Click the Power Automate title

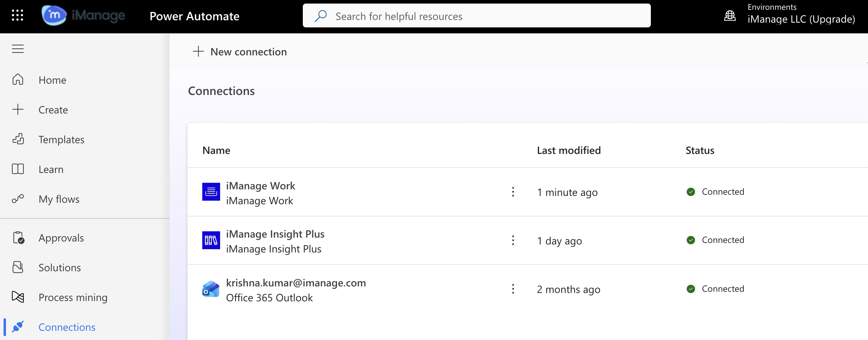coord(195,16)
